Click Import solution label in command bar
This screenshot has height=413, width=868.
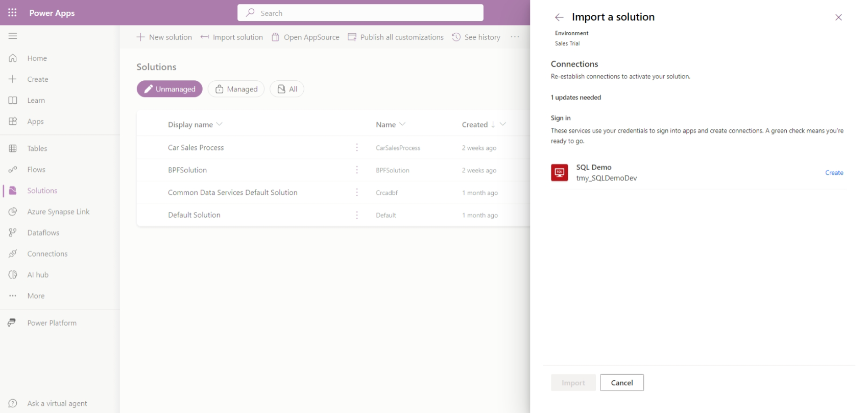[x=238, y=37]
